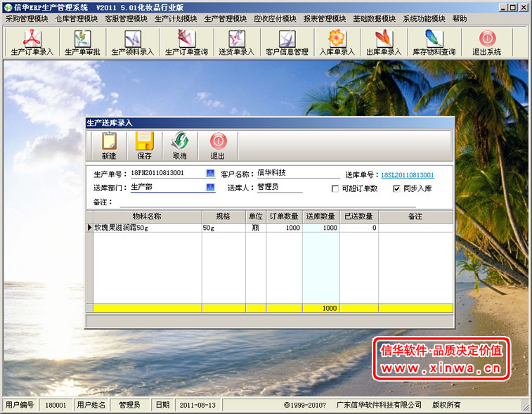
Task: Click 已送数量 column header
Action: 359,216
